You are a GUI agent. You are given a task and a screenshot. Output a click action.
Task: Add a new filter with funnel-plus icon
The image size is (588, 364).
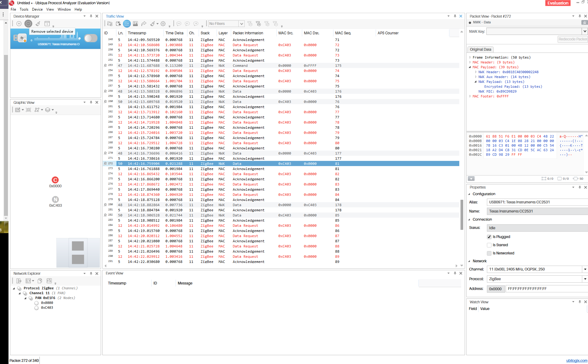[x=258, y=24]
